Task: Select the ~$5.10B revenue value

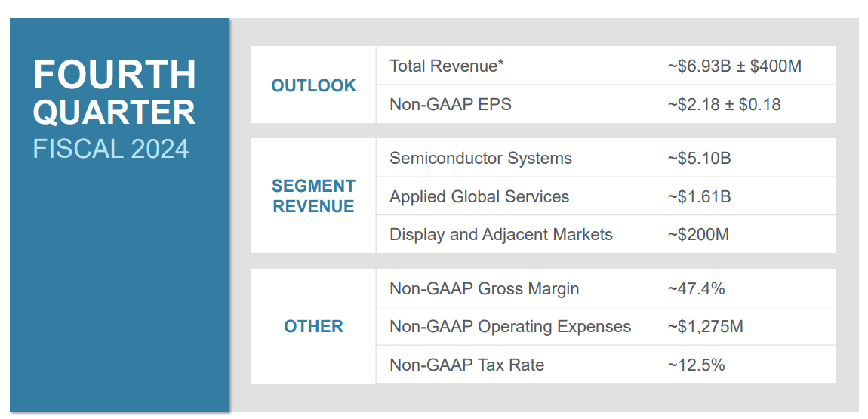Action: (699, 159)
